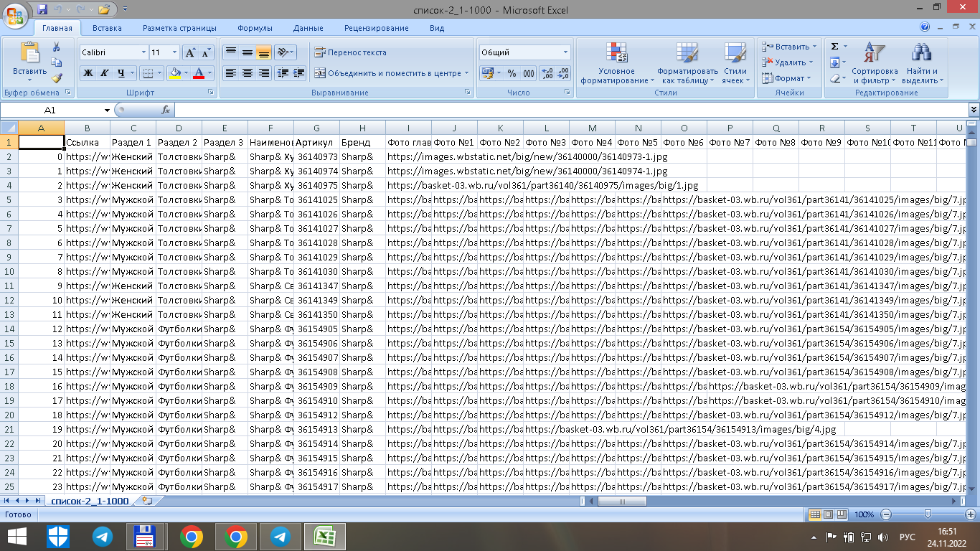Open Excel help with the question mark icon

click(x=925, y=27)
